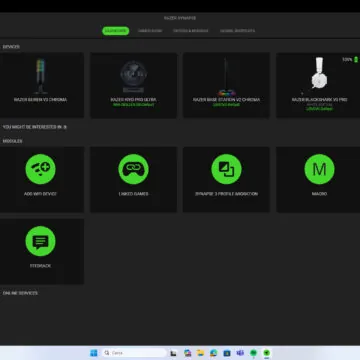Select the Razer Kiyo Pro Ultra webcam card

pyautogui.click(x=133, y=85)
